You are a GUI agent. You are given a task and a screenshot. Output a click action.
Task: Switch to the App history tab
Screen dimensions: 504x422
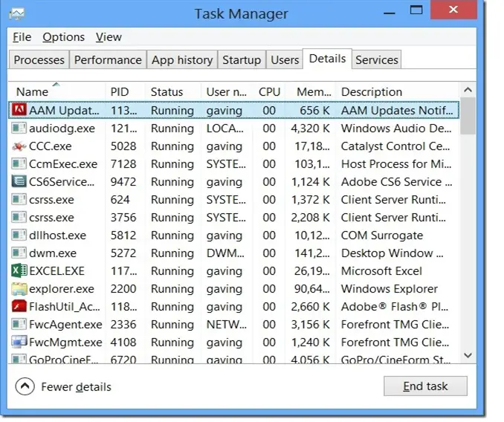182,60
